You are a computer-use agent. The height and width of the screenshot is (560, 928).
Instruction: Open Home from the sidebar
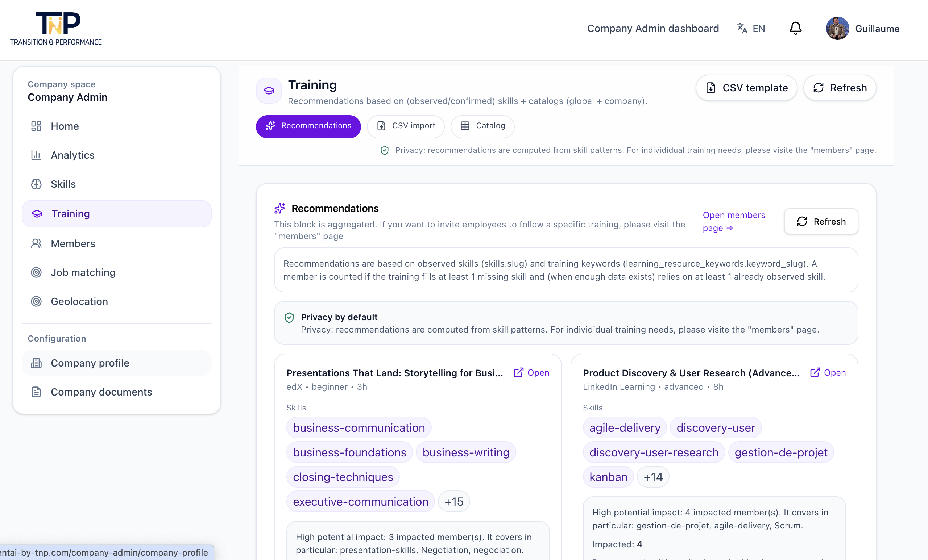(65, 126)
